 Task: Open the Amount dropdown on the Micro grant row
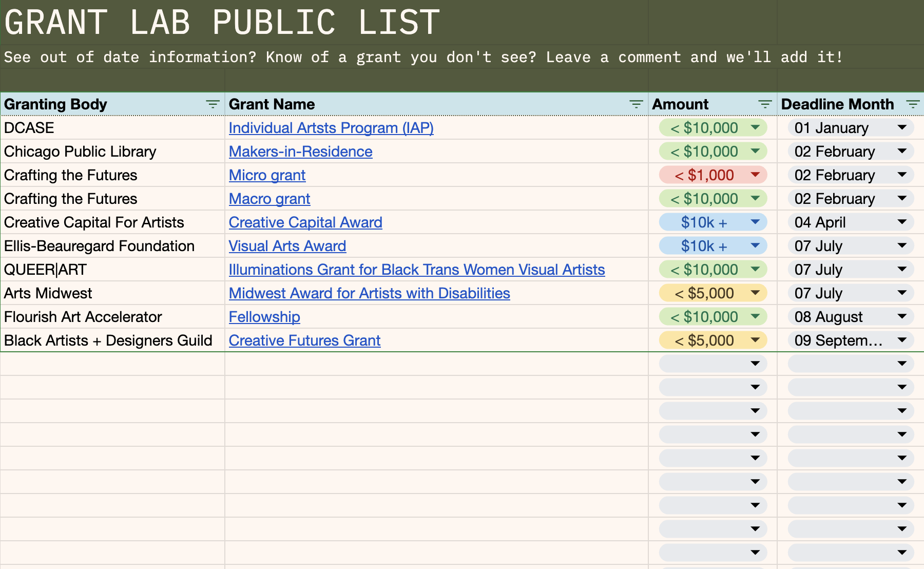[755, 175]
